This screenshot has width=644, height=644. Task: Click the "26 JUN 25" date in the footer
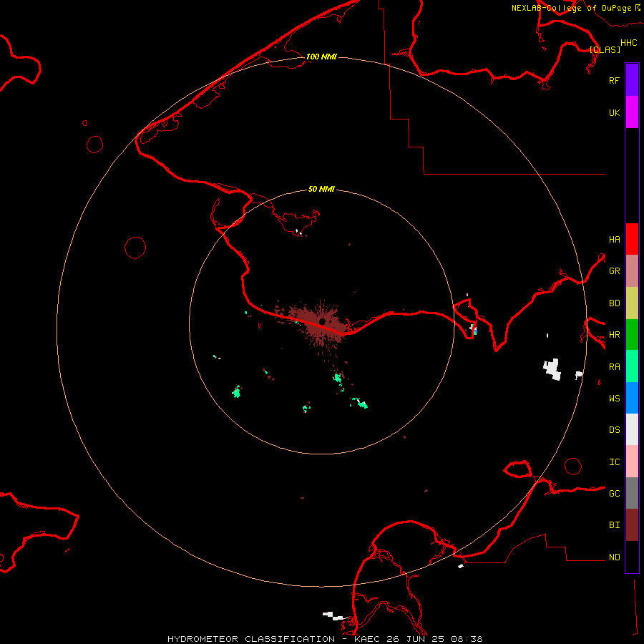[416, 639]
